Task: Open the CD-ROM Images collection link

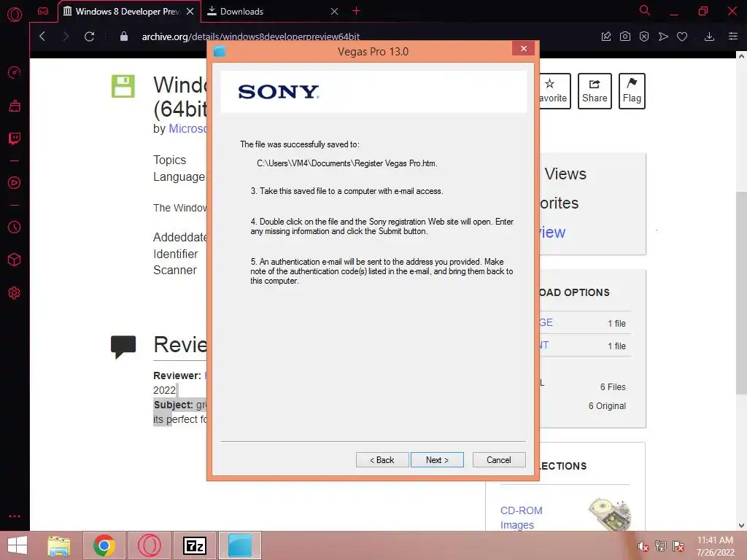Action: click(x=521, y=518)
